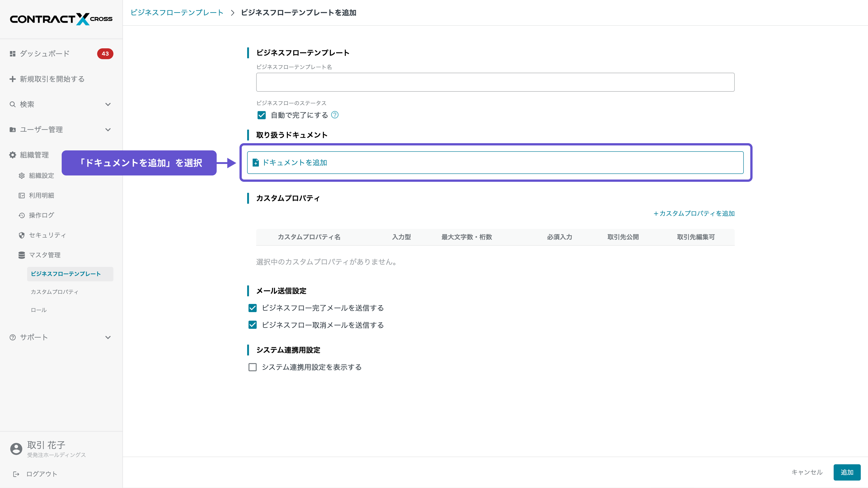Open the ダッシュボード icon in sidebar
The width and height of the screenshot is (868, 488).
point(12,53)
